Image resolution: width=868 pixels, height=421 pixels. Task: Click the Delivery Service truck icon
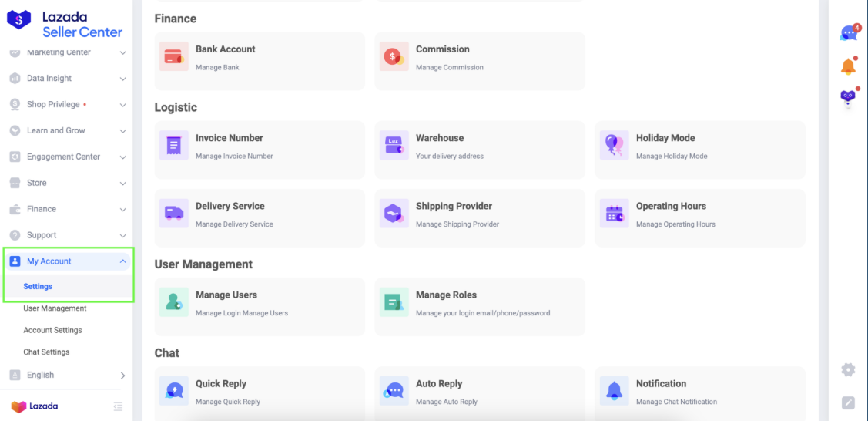[x=174, y=214]
